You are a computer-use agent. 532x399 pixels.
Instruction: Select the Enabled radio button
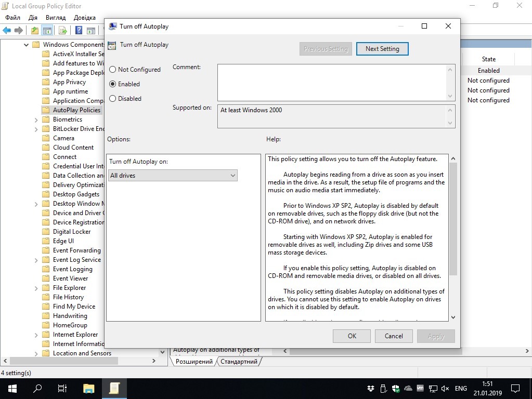pos(113,84)
